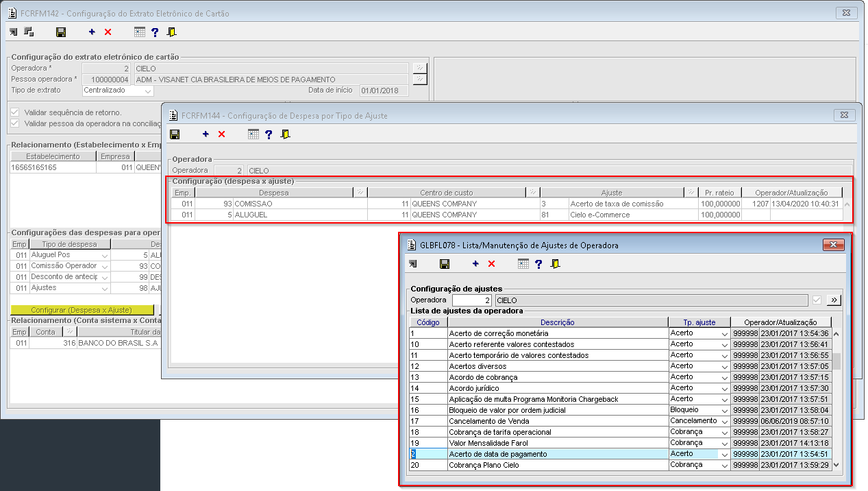Delete adjustment with red X in GLBFL078
Viewport: 868px width, 491px height.
click(x=491, y=263)
